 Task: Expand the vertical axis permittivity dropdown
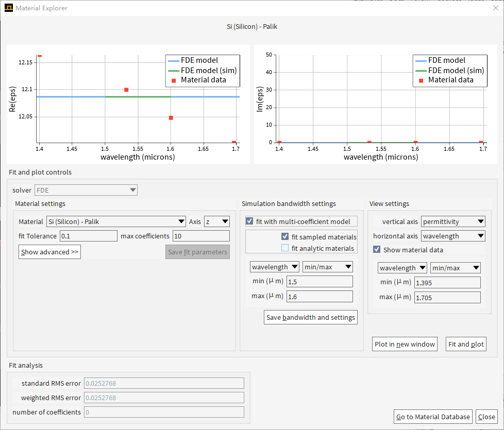[453, 221]
